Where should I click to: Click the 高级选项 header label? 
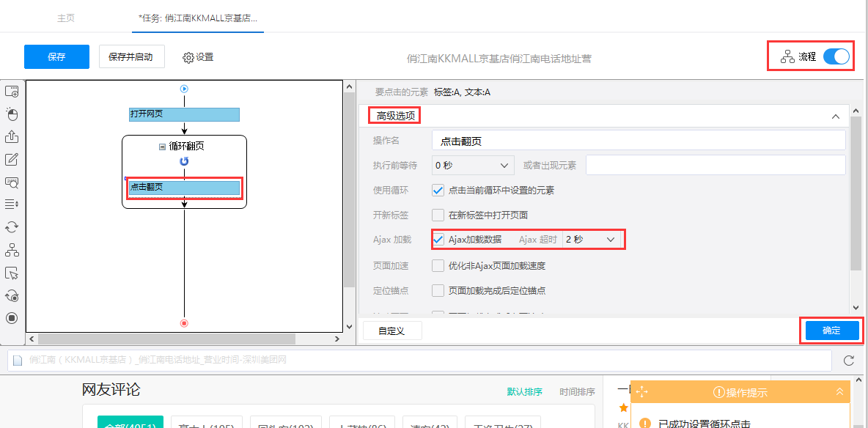coord(394,116)
